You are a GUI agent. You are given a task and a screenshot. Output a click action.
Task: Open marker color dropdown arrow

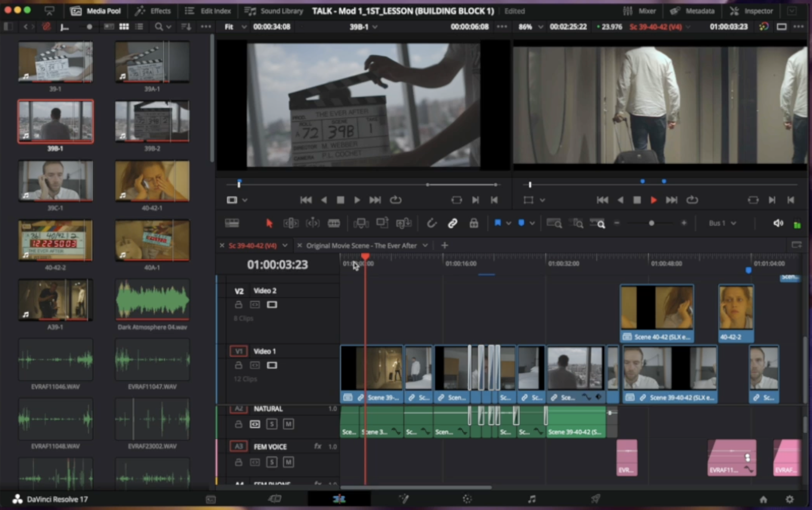coord(532,224)
